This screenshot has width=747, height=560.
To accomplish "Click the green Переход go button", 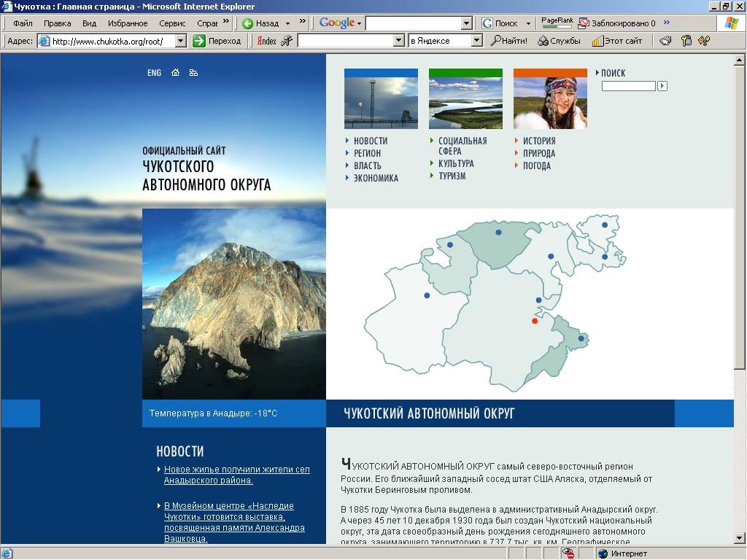I will coord(198,41).
